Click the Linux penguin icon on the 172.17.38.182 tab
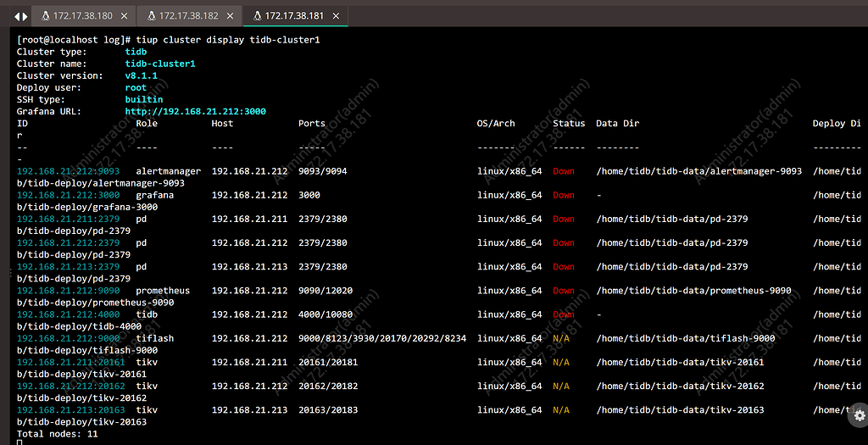This screenshot has height=445, width=868. (151, 16)
